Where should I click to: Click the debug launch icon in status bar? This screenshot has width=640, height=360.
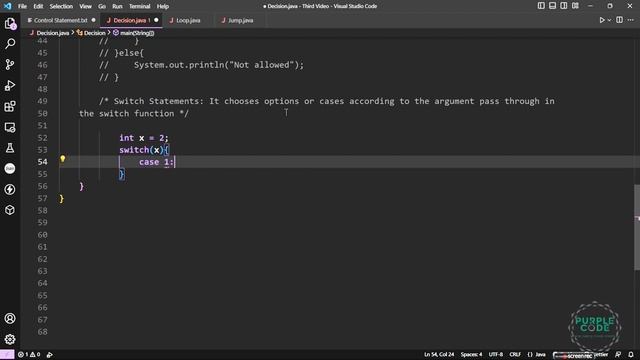(49, 354)
